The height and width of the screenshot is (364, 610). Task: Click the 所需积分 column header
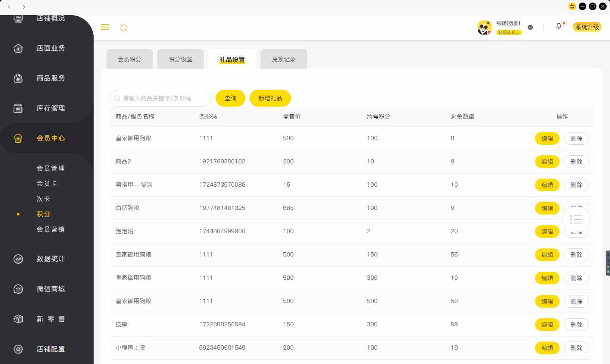pos(379,116)
